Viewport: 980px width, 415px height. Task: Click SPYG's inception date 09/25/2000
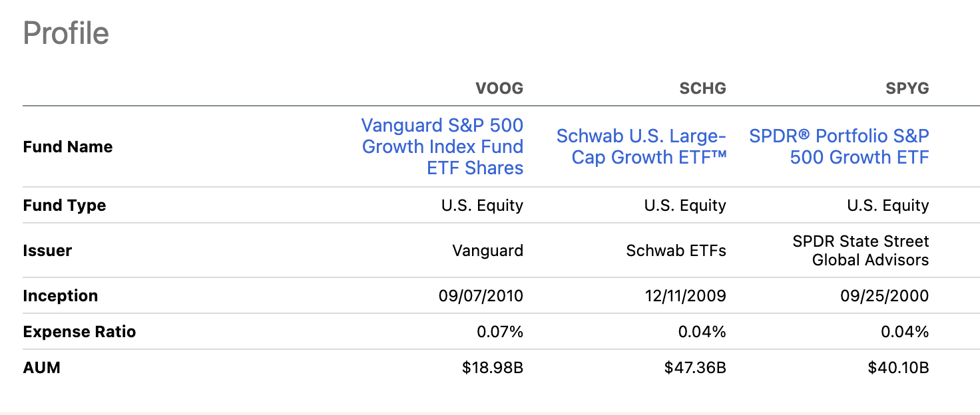(884, 296)
